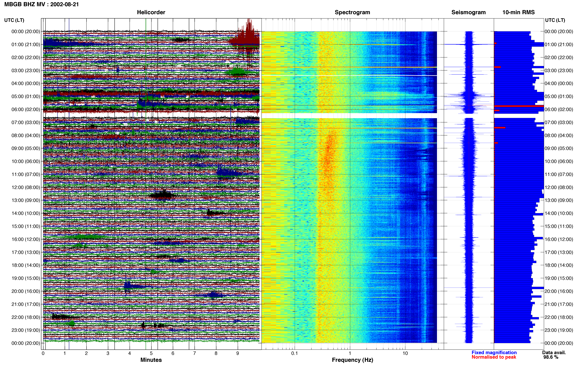
Task: Click Minutes axis tick label 2
Action: tap(86, 353)
